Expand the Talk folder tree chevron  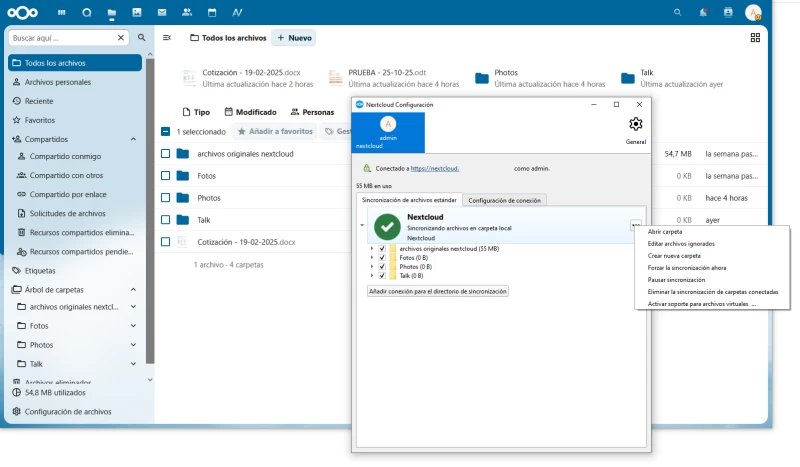(133, 364)
